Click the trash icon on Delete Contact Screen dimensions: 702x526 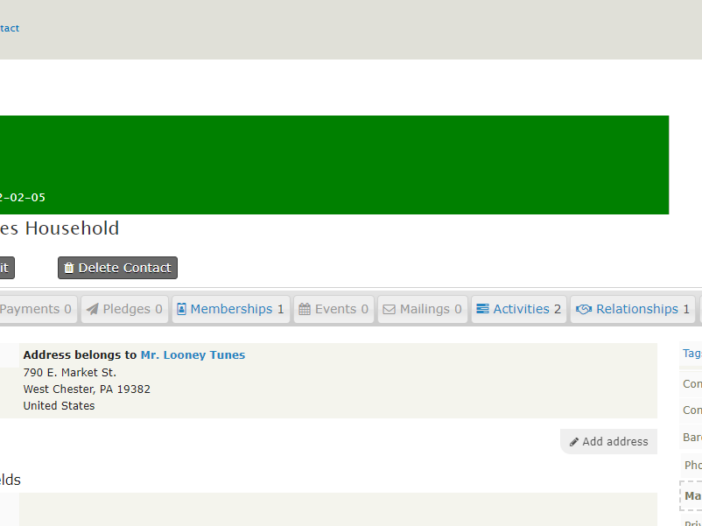[69, 268]
